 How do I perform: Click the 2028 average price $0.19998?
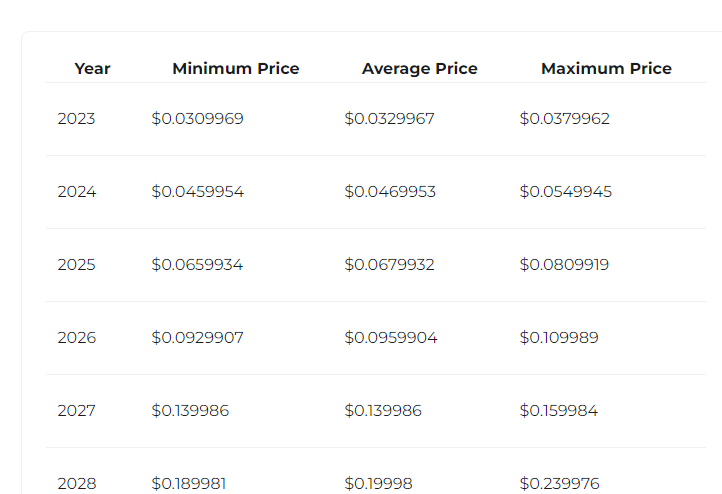(x=378, y=483)
